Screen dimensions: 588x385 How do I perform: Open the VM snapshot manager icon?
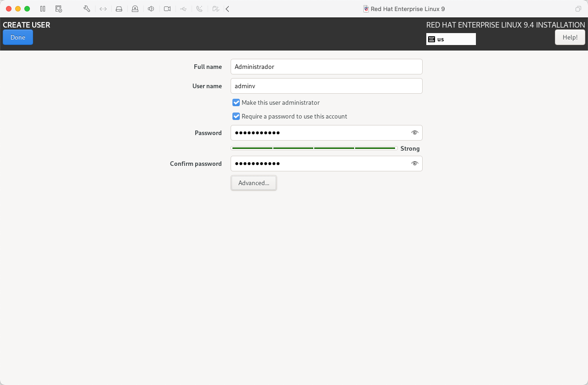pyautogui.click(x=58, y=9)
